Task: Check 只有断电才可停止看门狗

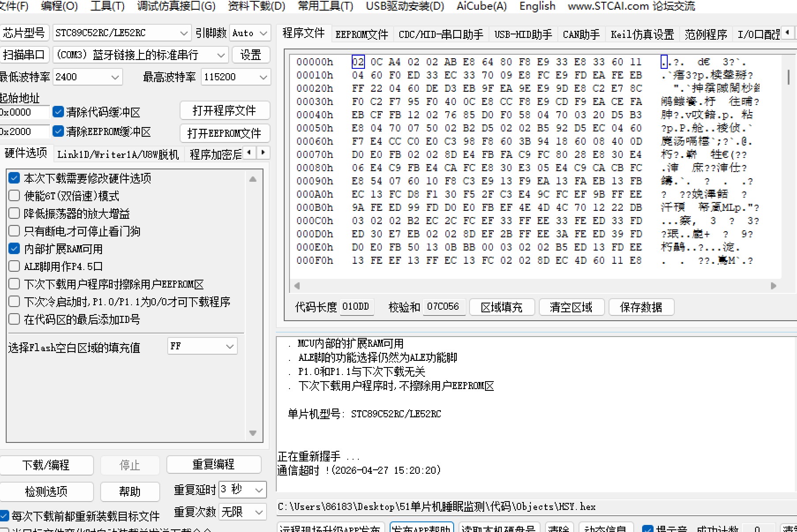Action: point(14,231)
